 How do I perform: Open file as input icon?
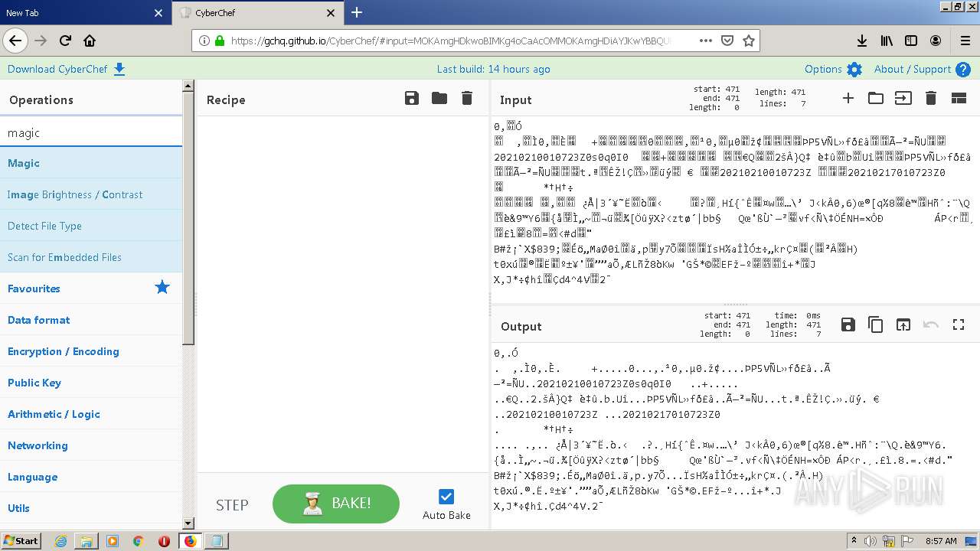903,98
